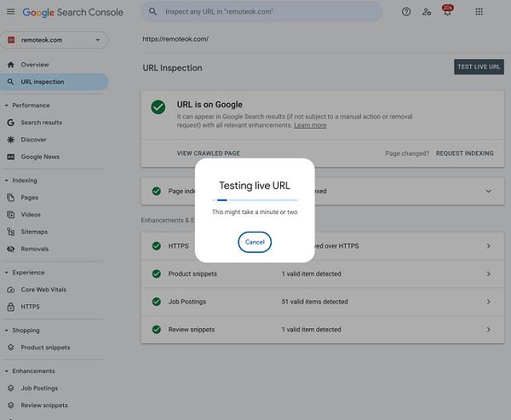Click green check on HTTPS row
This screenshot has height=420, width=511.
pyautogui.click(x=157, y=246)
